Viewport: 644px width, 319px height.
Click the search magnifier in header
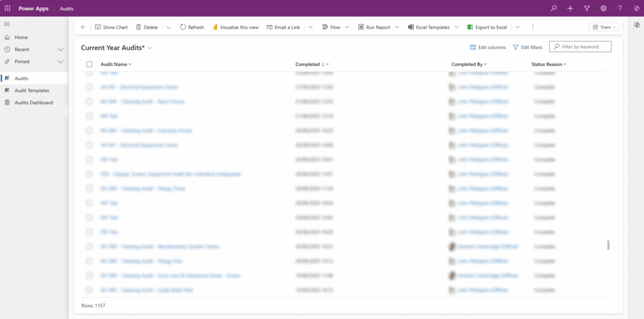(553, 8)
